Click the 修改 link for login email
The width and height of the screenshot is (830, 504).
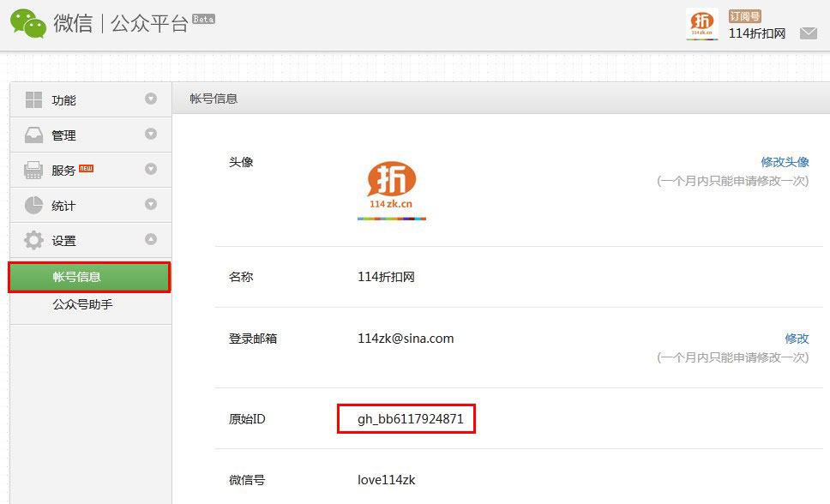pos(797,339)
